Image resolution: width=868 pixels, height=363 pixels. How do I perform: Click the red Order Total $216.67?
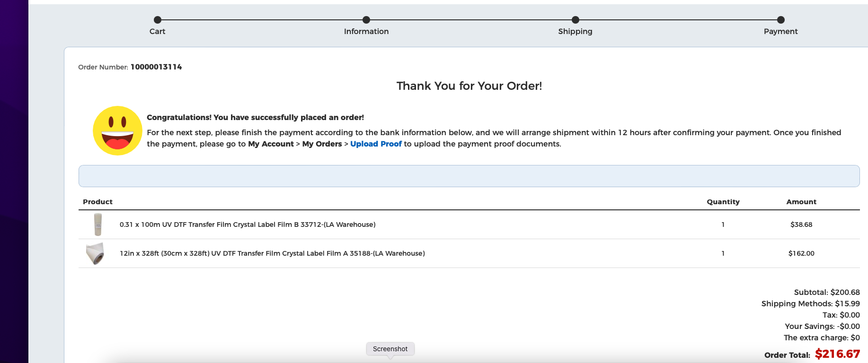837,354
